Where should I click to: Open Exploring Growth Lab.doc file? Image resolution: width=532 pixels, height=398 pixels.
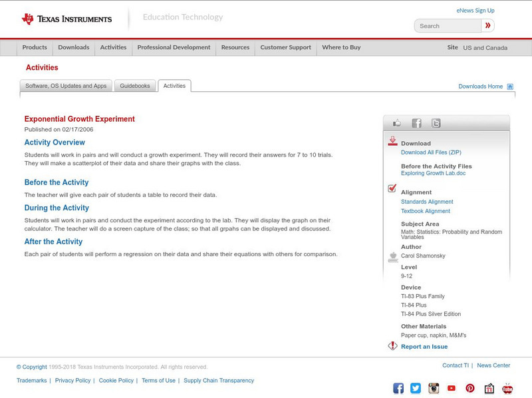point(434,173)
